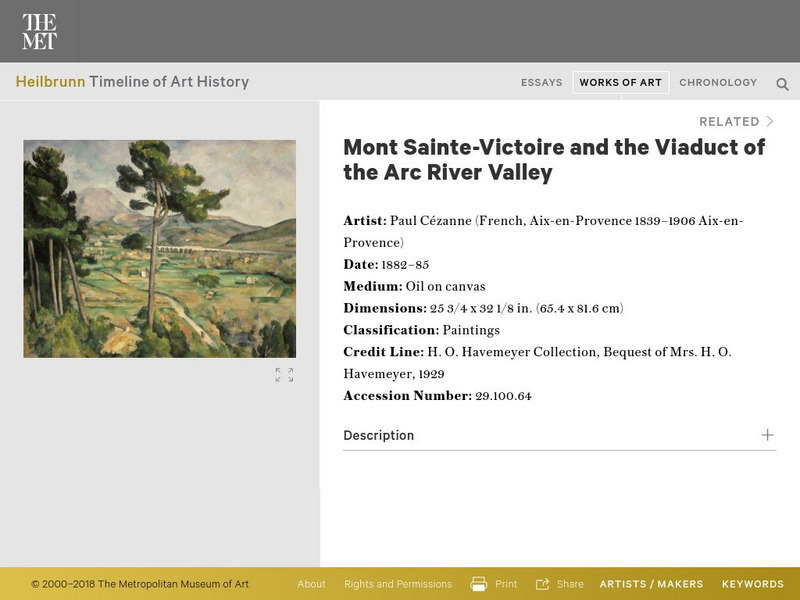Go to Heilbrunn Timeline of Art History
800x600 pixels.
[132, 82]
